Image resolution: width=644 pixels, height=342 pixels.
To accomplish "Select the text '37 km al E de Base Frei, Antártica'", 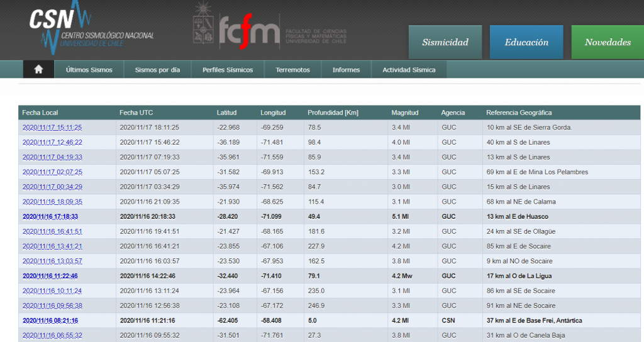I will click(535, 321).
